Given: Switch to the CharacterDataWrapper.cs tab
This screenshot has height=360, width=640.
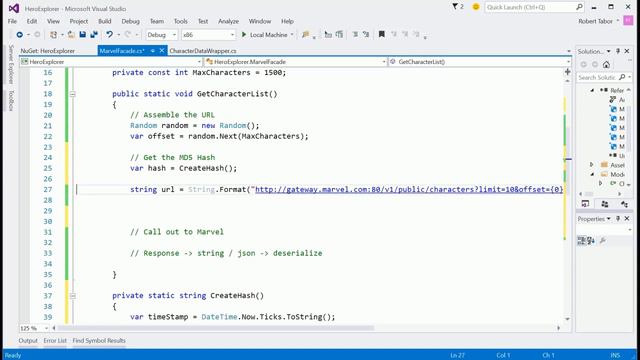Looking at the screenshot, I should [x=203, y=51].
